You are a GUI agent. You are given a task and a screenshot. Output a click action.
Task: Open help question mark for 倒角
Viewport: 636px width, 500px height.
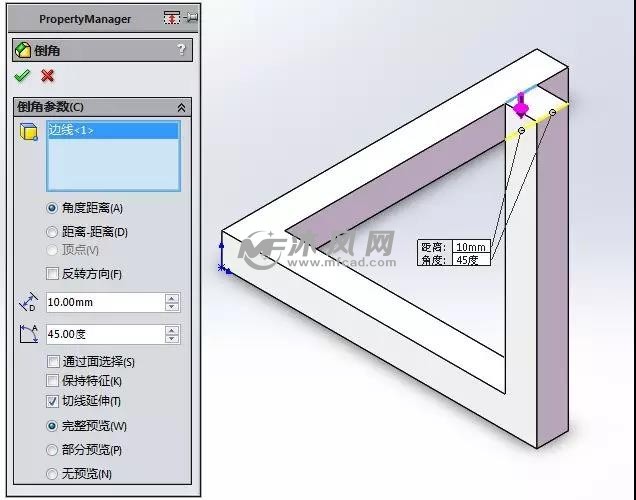[x=181, y=50]
